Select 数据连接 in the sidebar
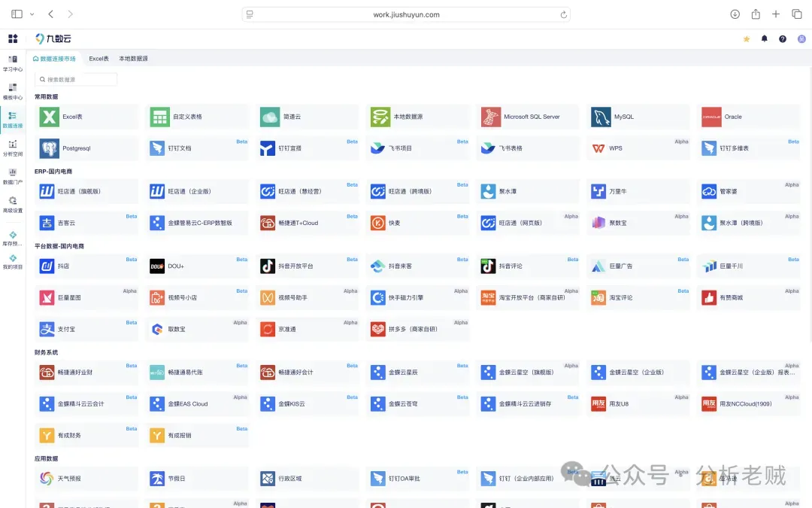The image size is (812, 508). [x=13, y=120]
